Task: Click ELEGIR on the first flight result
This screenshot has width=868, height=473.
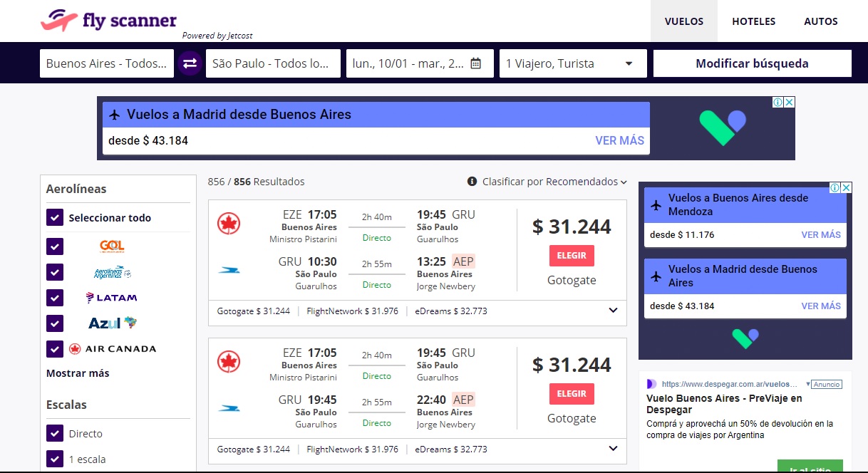Action: pyautogui.click(x=572, y=255)
